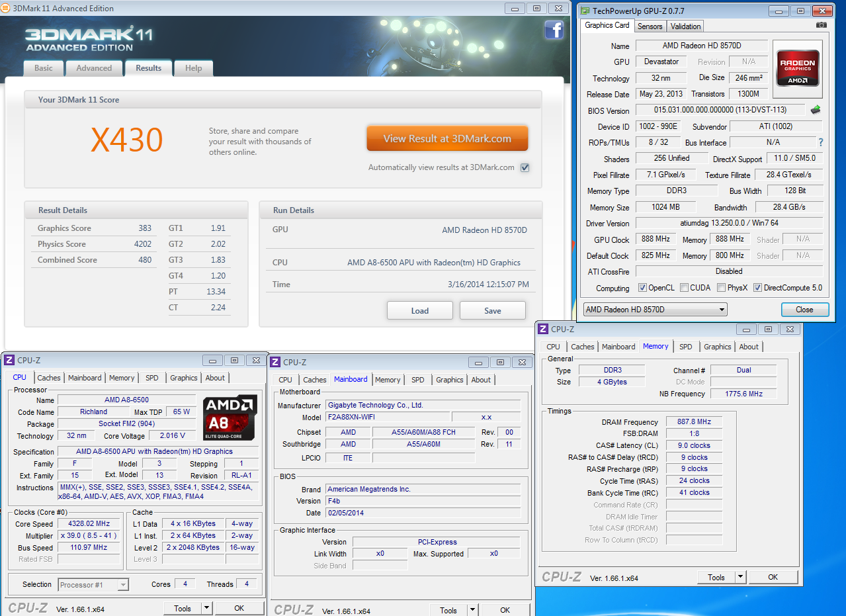Toggle the OpenCL checkbox in GPU-Z
Viewport: 846px width, 616px height.
click(x=642, y=288)
